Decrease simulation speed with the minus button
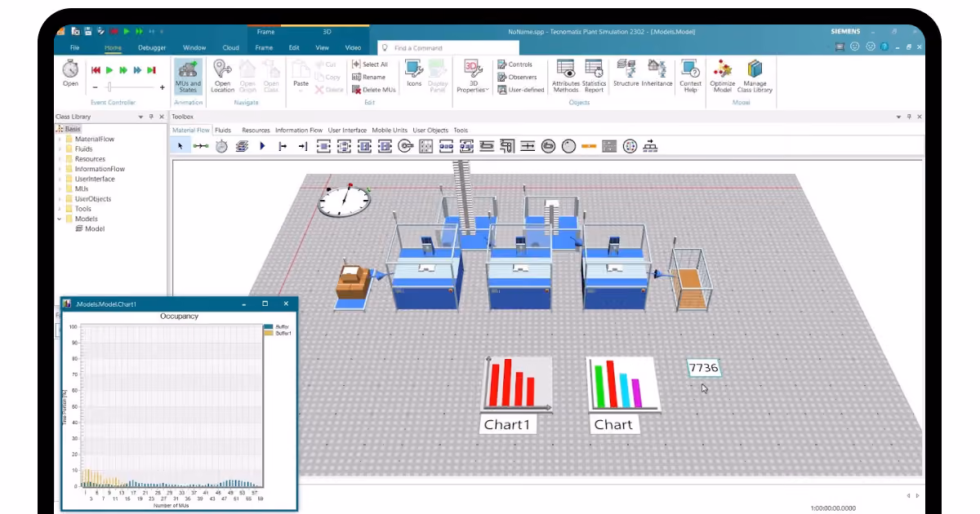The image size is (980, 514). [x=95, y=86]
